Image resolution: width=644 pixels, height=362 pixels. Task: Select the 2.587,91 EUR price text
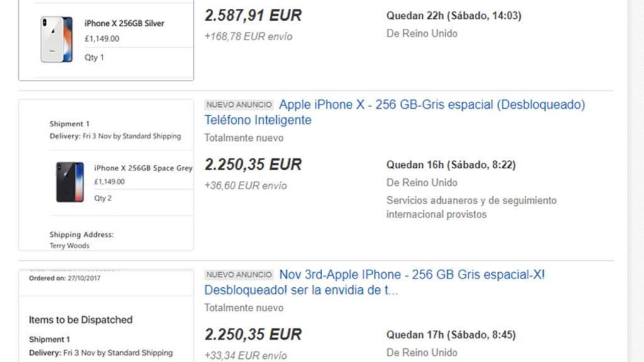point(250,15)
